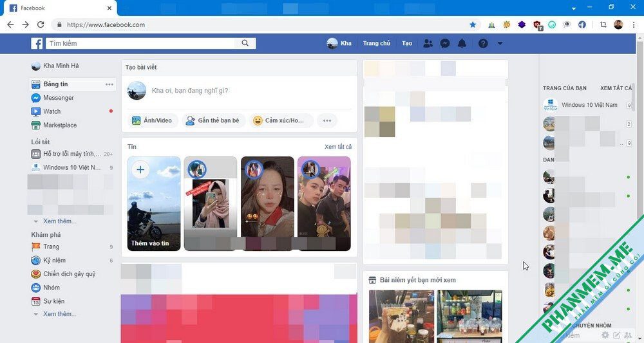Screen dimensions: 644x343
Task: Click Xem tất cả in the Tin section
Action: [338, 147]
